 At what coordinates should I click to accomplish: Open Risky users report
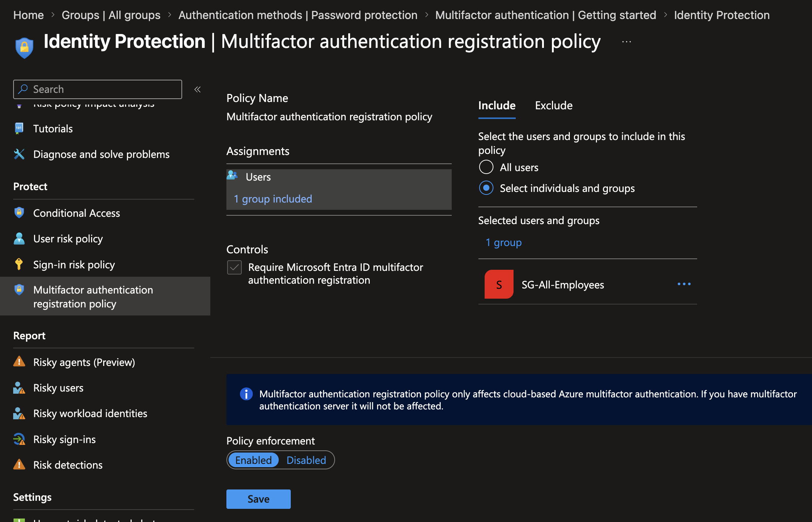click(x=58, y=388)
